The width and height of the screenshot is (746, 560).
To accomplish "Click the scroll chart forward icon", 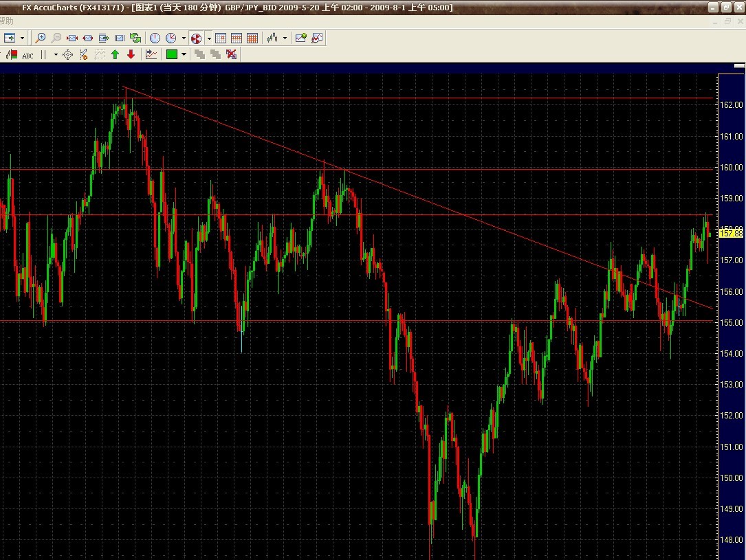I will click(x=103, y=38).
